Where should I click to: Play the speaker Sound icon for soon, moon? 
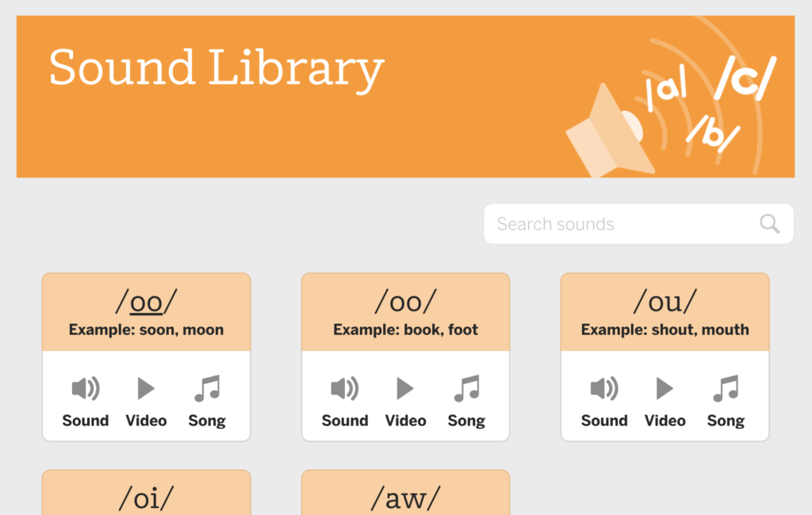[x=86, y=389]
